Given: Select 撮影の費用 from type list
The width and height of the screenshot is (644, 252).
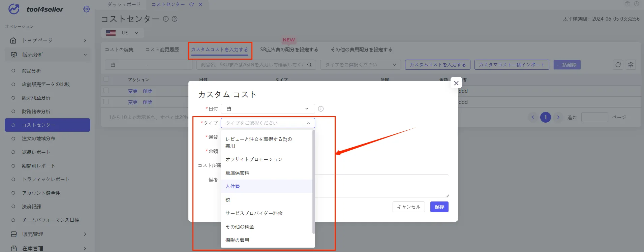Looking at the screenshot, I should click(267, 240).
